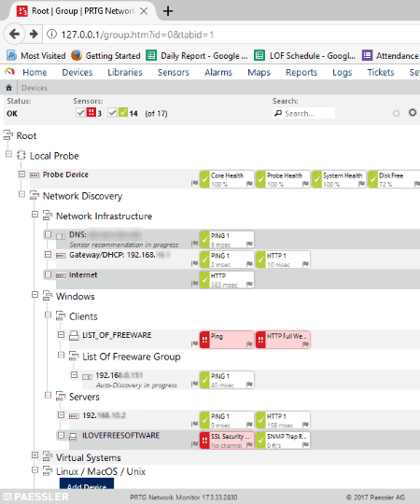Select the small circle view size option
This screenshot has height=504, width=420.
tap(397, 113)
